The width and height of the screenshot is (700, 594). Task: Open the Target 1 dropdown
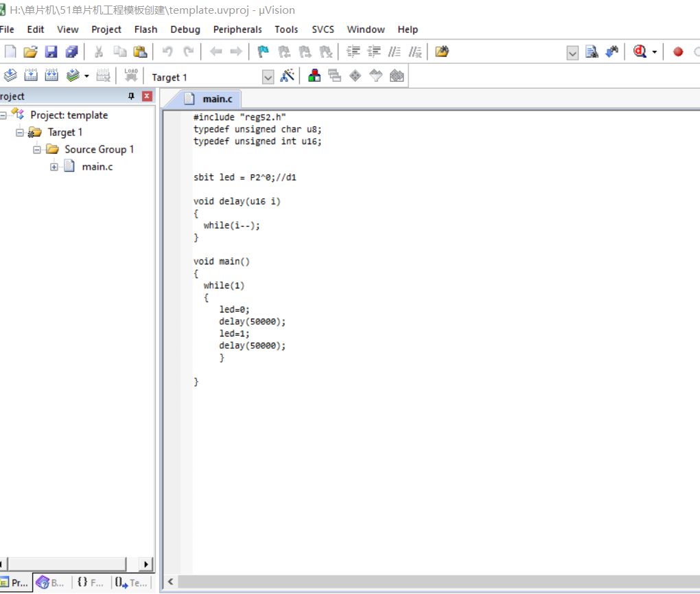(268, 77)
